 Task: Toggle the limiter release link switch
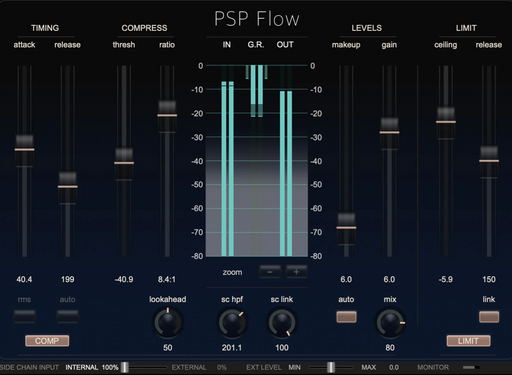click(x=489, y=317)
